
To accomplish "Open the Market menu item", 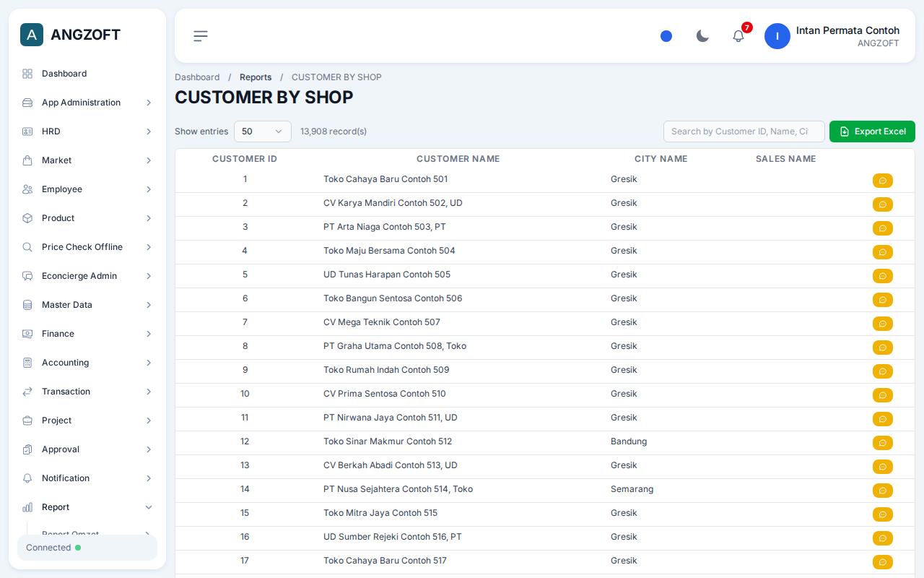I will click(87, 160).
